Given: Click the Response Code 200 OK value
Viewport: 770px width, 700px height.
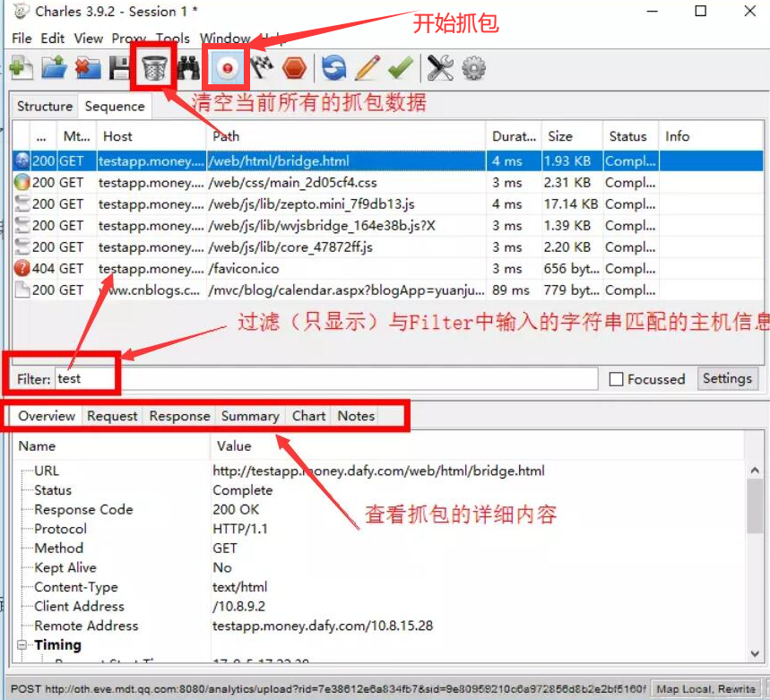Looking at the screenshot, I should pyautogui.click(x=236, y=509).
